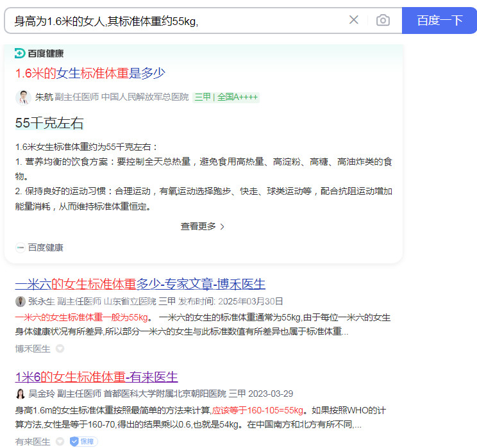The image size is (477, 448).
Task: Open the 1.6米的女生标准体重是多少 result
Action: pyautogui.click(x=90, y=73)
